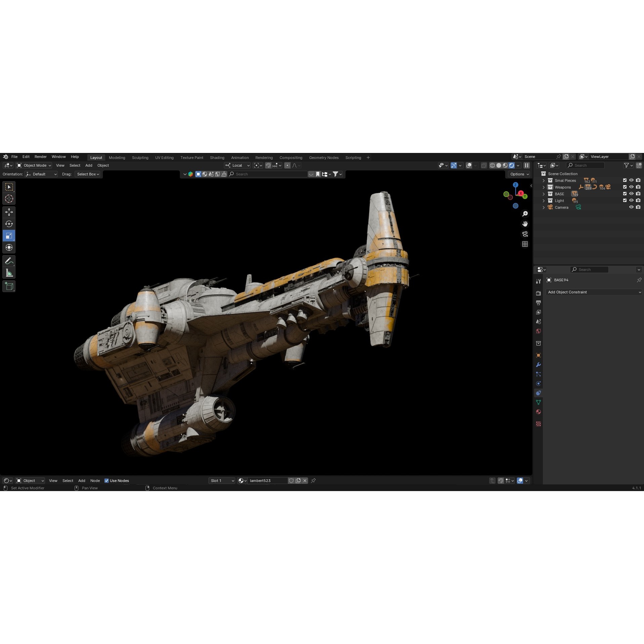Select the Rotate tool

pyautogui.click(x=9, y=224)
